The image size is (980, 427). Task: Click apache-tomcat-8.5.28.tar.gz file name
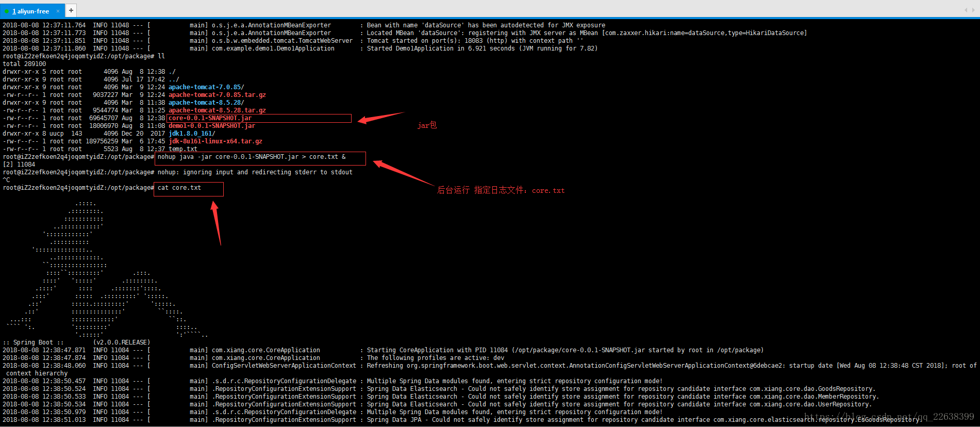(217, 110)
